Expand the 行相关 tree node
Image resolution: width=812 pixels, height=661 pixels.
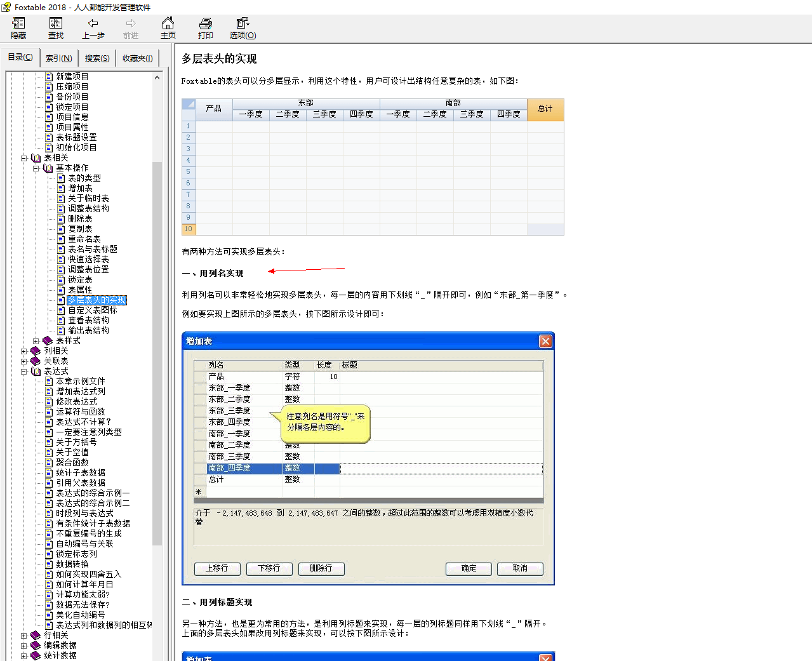24,636
